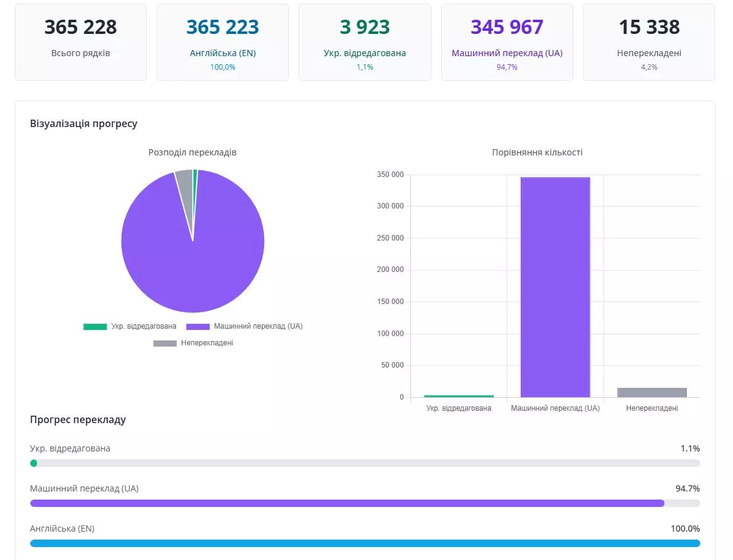Screen dimensions: 733x560
Task: Select the Англійська (EN) stat card
Action: coord(223,43)
